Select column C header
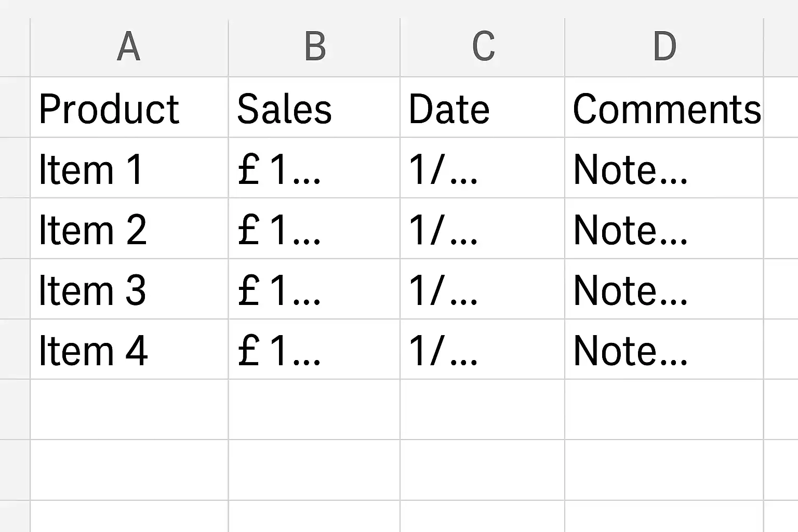Image resolution: width=798 pixels, height=532 pixels. pos(482,47)
